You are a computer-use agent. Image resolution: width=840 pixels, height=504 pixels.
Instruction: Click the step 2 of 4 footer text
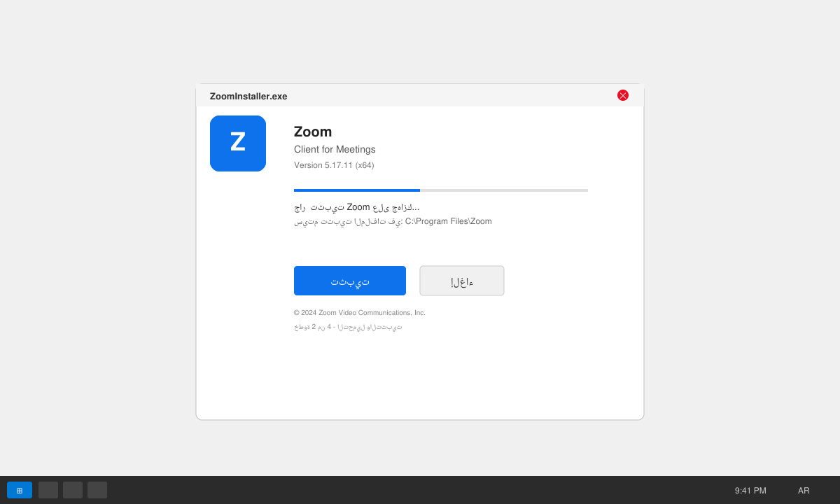(x=348, y=327)
